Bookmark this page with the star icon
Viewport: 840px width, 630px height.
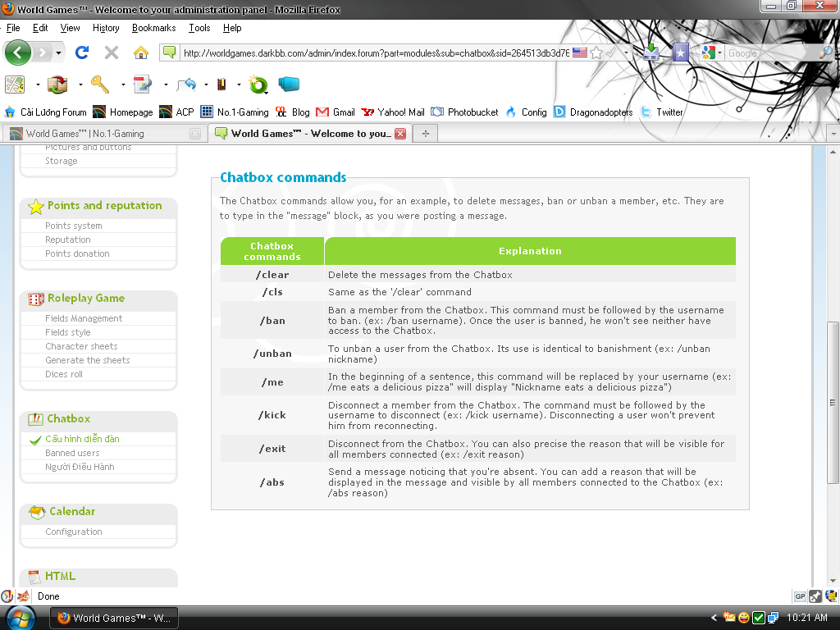pos(596,52)
